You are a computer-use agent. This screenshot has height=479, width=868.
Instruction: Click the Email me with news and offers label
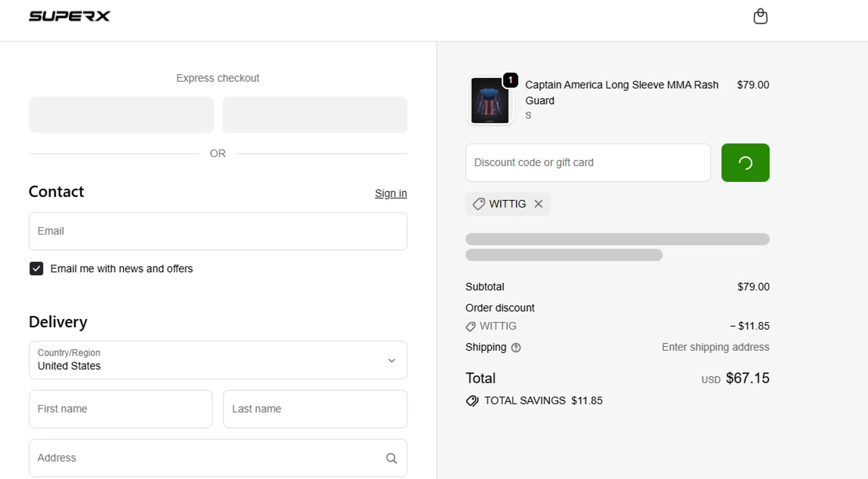click(x=122, y=269)
